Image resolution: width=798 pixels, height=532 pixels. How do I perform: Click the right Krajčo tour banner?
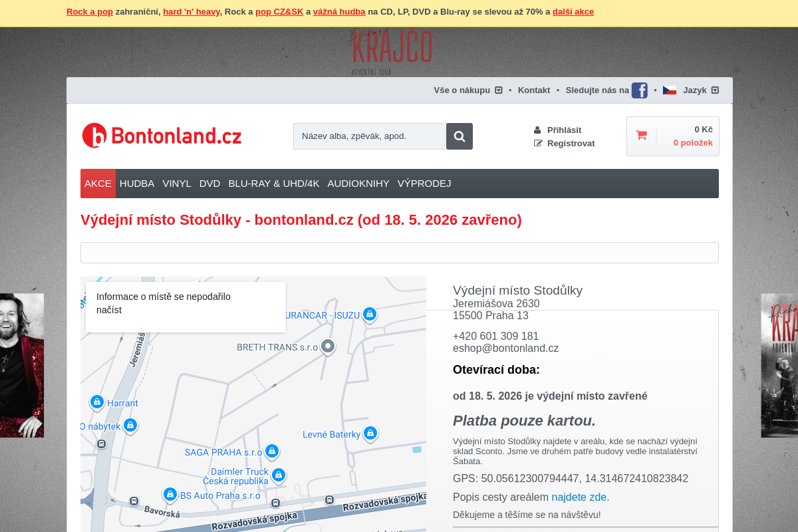click(x=779, y=365)
